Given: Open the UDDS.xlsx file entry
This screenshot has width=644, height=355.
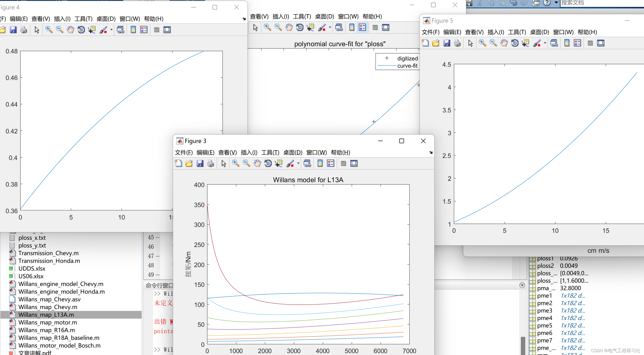Looking at the screenshot, I should (x=32, y=268).
